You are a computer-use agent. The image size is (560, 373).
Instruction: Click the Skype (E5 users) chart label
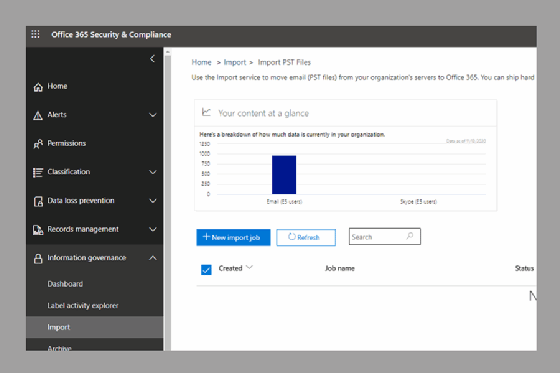(418, 202)
